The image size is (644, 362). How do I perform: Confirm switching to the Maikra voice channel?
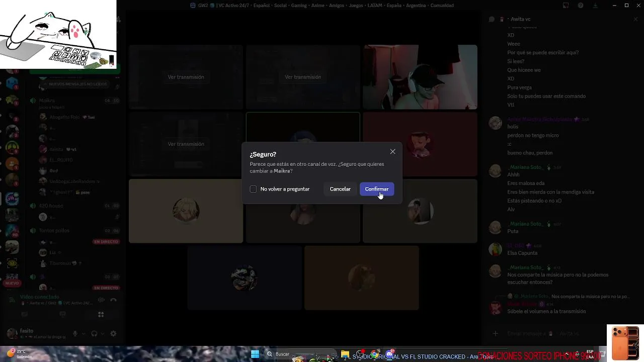click(x=376, y=189)
